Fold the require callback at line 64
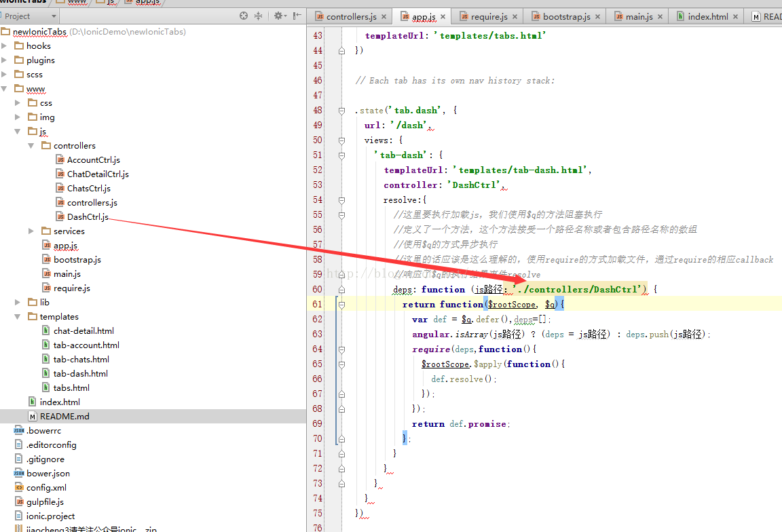The image size is (782, 532). coord(341,349)
